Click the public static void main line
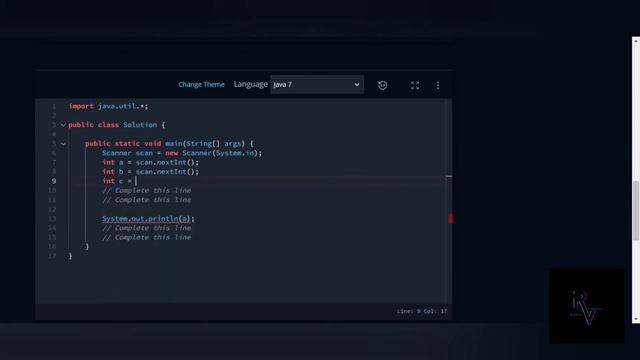 click(x=169, y=144)
